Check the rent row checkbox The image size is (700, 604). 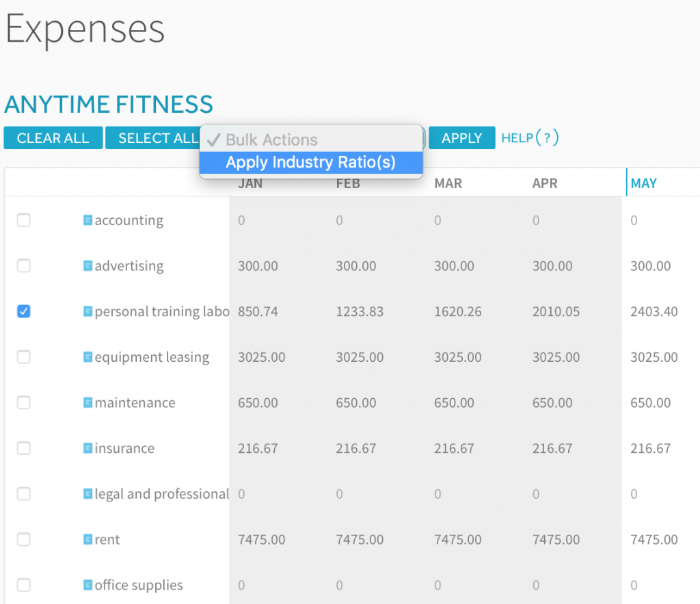click(24, 539)
